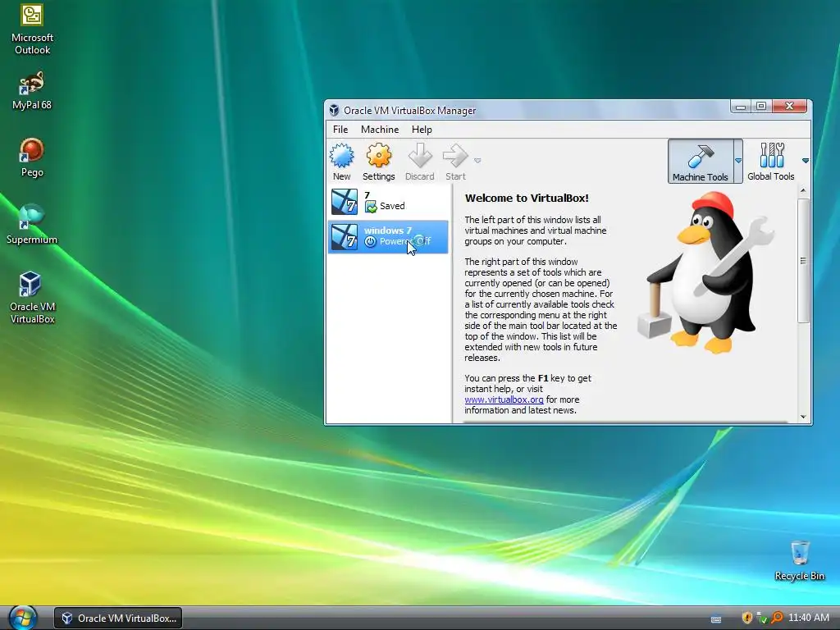Click Oracle VM VirtualBox taskbar button

(x=118, y=619)
